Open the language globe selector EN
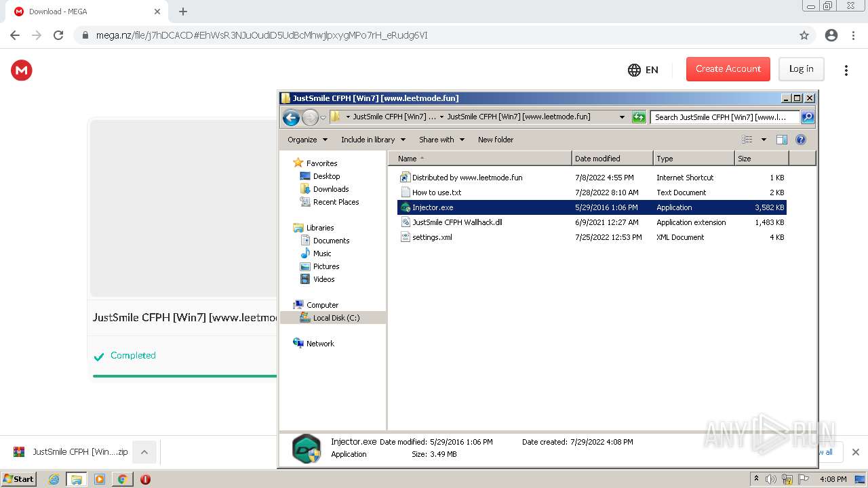This screenshot has height=488, width=868. click(643, 70)
